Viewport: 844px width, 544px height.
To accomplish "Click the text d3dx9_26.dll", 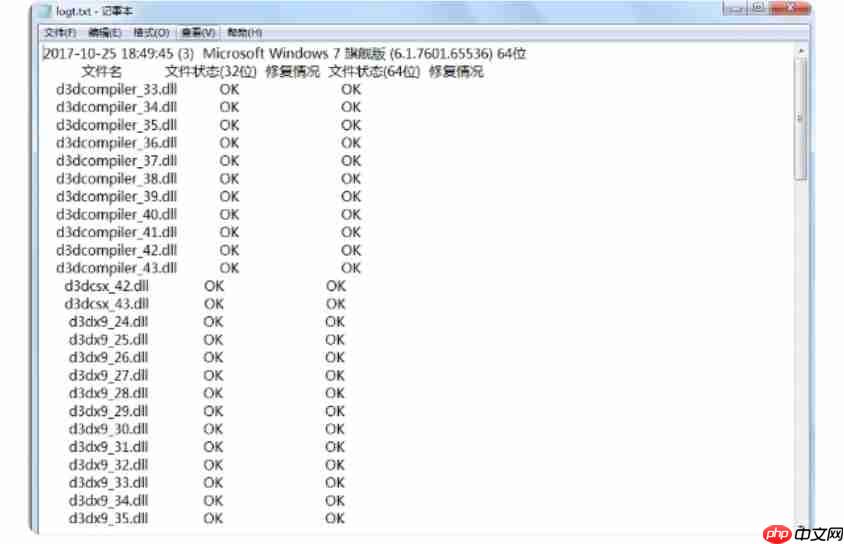I will pyautogui.click(x=108, y=357).
